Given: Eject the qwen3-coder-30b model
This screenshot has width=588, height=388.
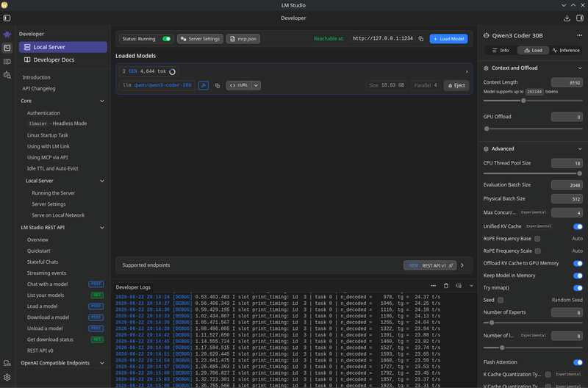Looking at the screenshot, I should pos(456,85).
